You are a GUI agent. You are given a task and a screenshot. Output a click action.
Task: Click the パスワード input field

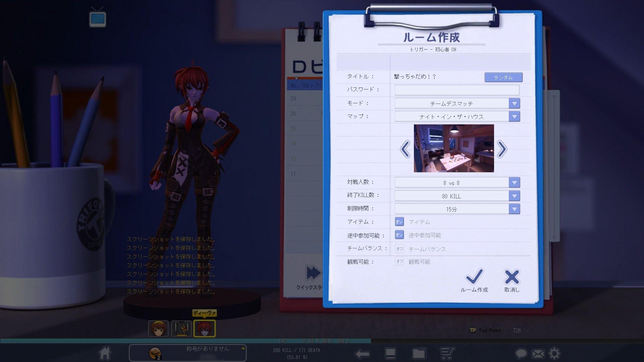[x=457, y=90]
